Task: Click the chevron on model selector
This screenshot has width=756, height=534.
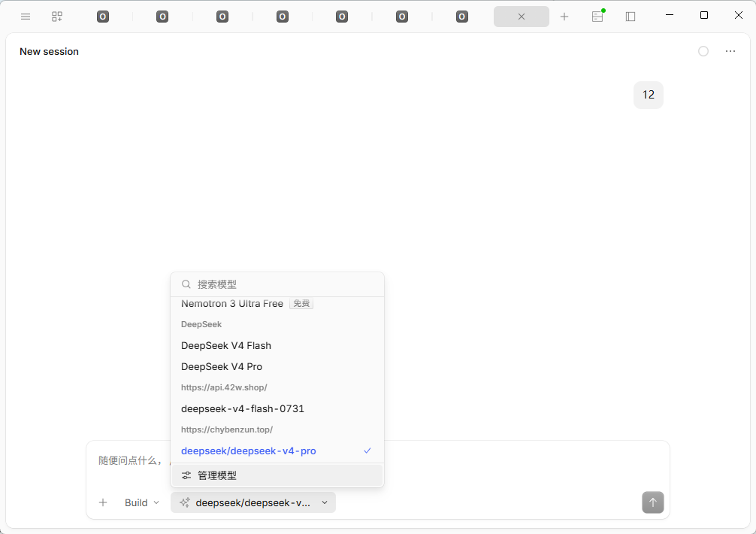Action: click(x=325, y=502)
